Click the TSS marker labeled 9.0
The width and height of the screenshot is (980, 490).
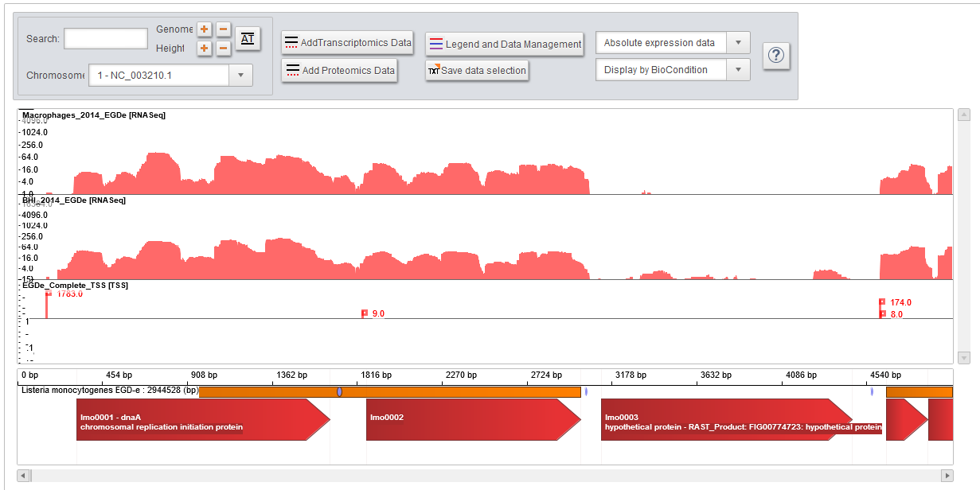tap(365, 313)
